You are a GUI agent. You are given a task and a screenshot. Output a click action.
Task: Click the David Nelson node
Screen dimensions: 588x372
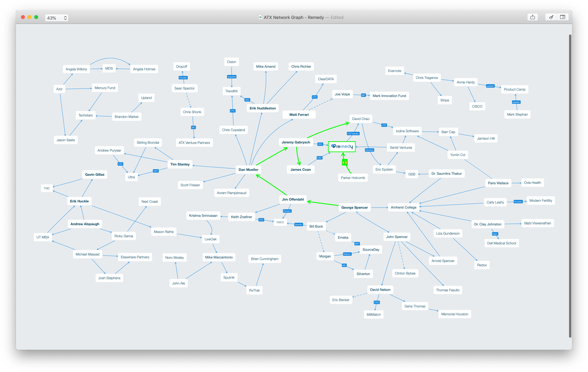pos(380,290)
